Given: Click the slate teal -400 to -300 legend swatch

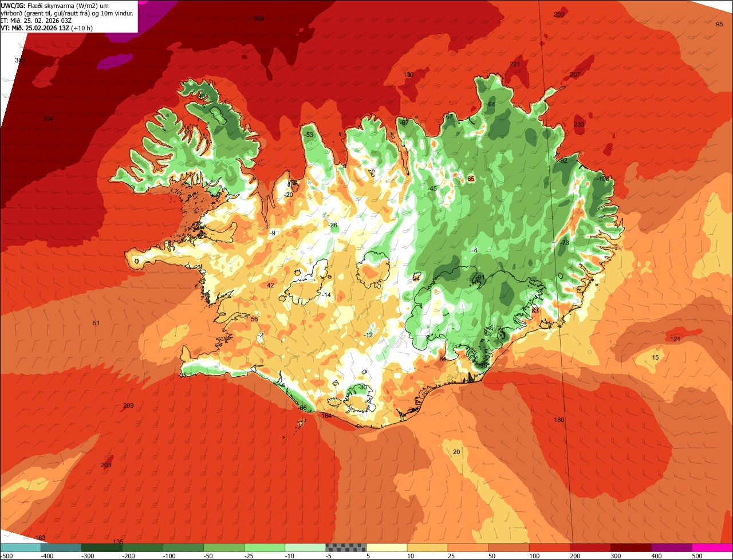Looking at the screenshot, I should coord(61,547).
